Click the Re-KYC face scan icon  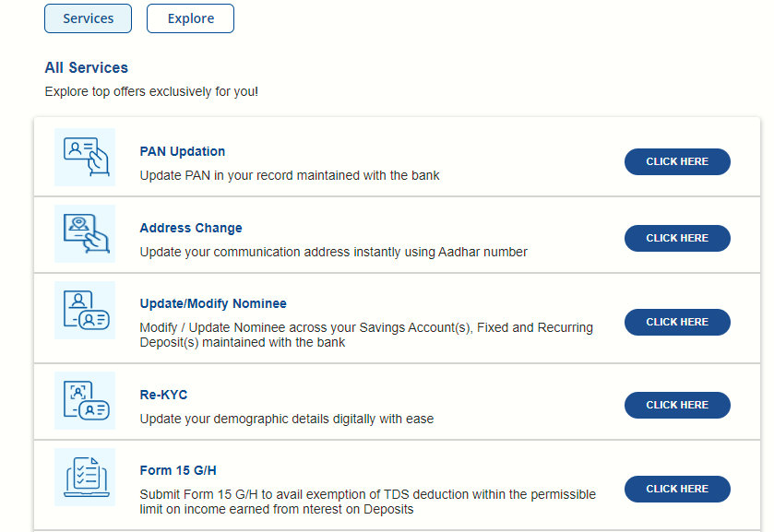coord(85,401)
